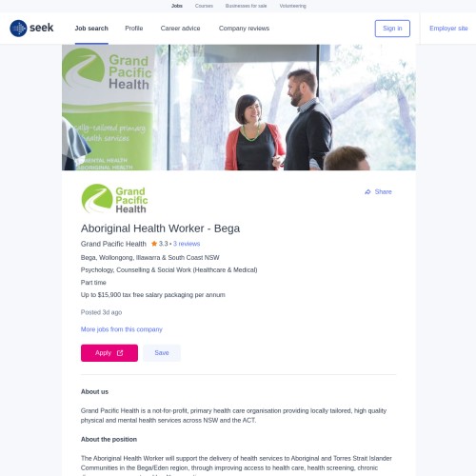The height and width of the screenshot is (476, 476).
Task: Click the Grand Pacific Health company logo
Action: (114, 199)
